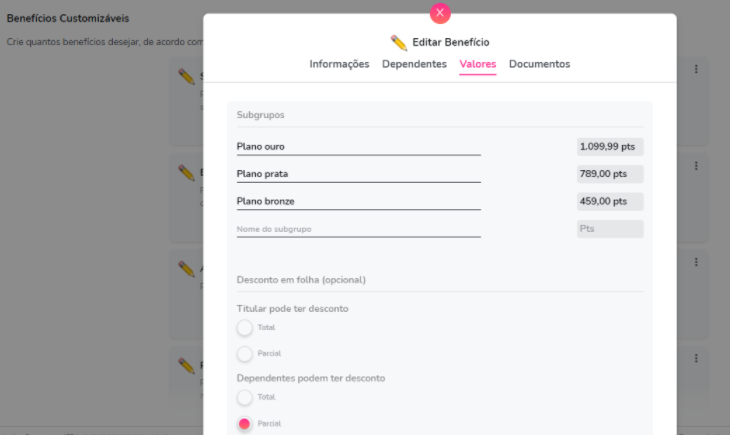Open the second benefit card's kebab menu
Screen dimensions: 730x435
[x=696, y=166]
